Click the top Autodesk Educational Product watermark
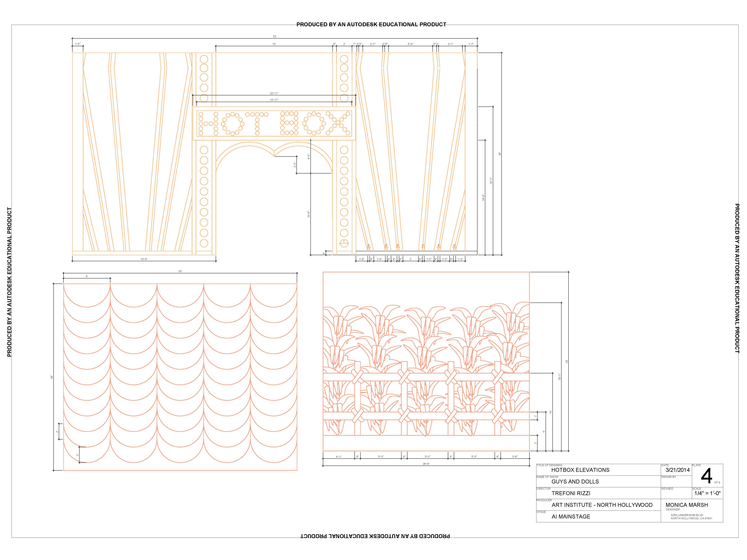Viewport: 747px width, 560px height. click(371, 24)
